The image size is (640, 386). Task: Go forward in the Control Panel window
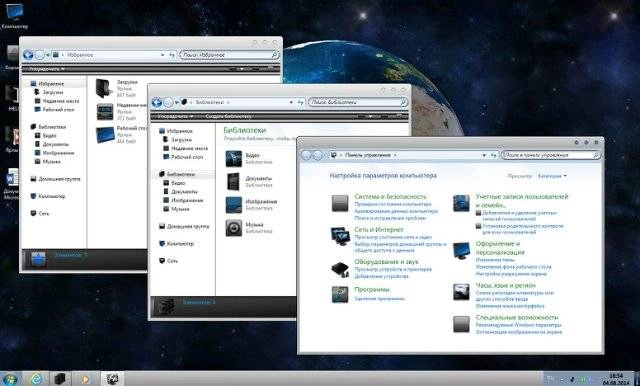pos(318,155)
